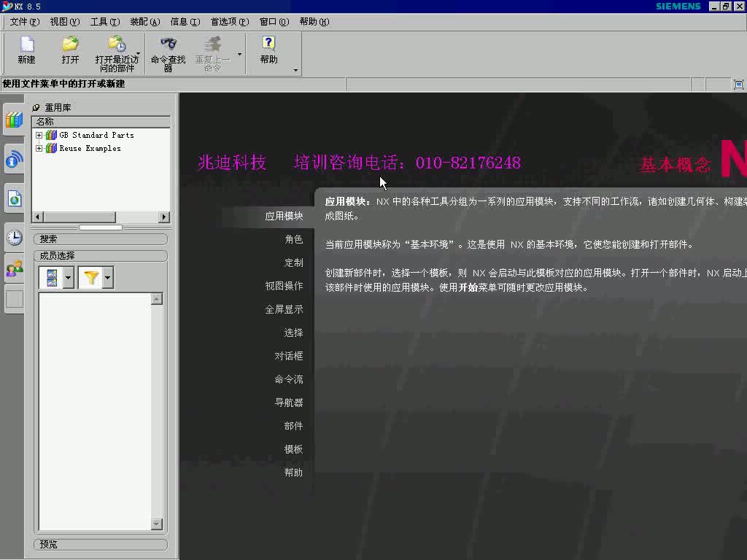Screen dimensions: 747x560
Task: Click the 名称 column header
Action: 101,122
